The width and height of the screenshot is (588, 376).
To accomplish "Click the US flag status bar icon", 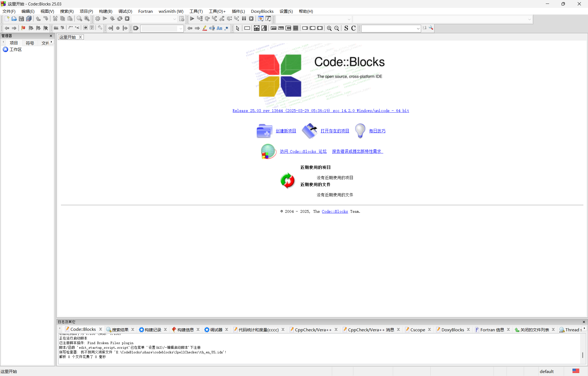I will pyautogui.click(x=576, y=371).
